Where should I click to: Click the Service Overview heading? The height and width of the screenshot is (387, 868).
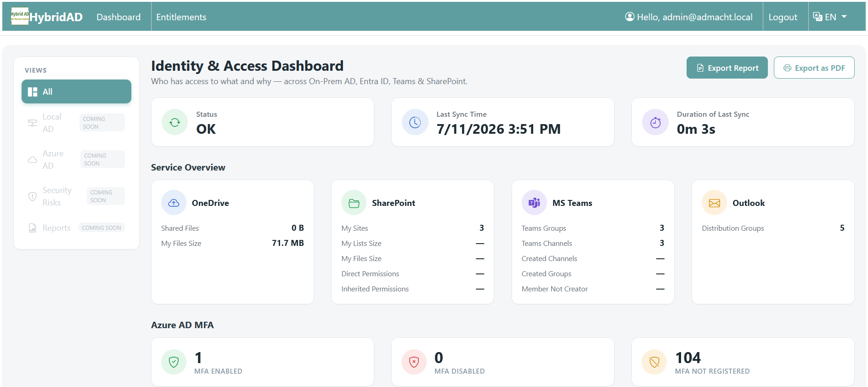pyautogui.click(x=188, y=167)
